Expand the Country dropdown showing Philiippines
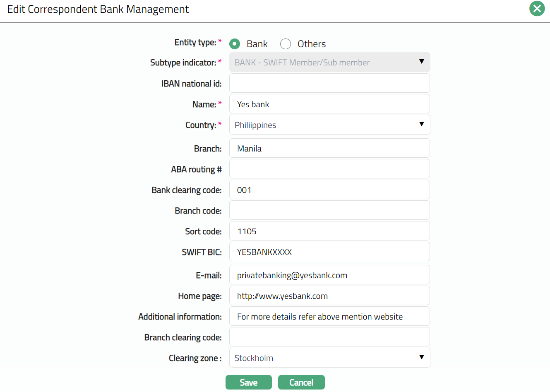This screenshot has height=392, width=550. pyautogui.click(x=329, y=125)
